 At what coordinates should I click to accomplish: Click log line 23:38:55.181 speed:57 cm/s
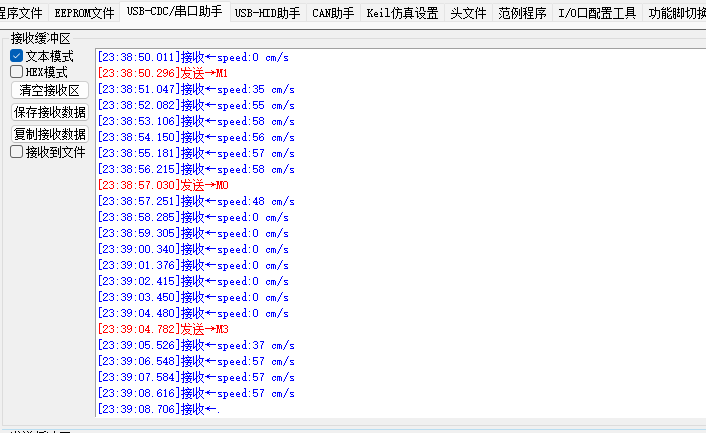pos(196,153)
